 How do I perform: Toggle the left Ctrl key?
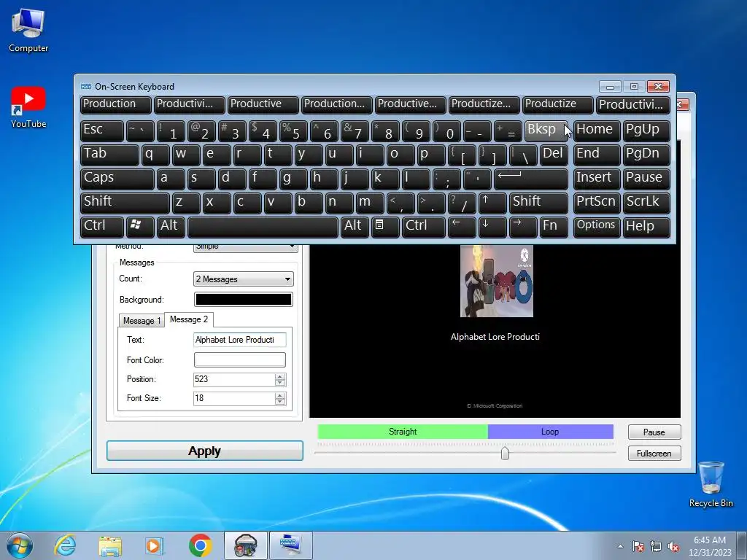(102, 227)
